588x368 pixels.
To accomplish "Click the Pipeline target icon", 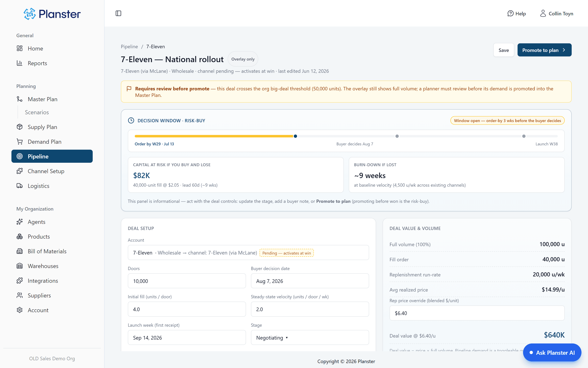I will click(x=20, y=156).
